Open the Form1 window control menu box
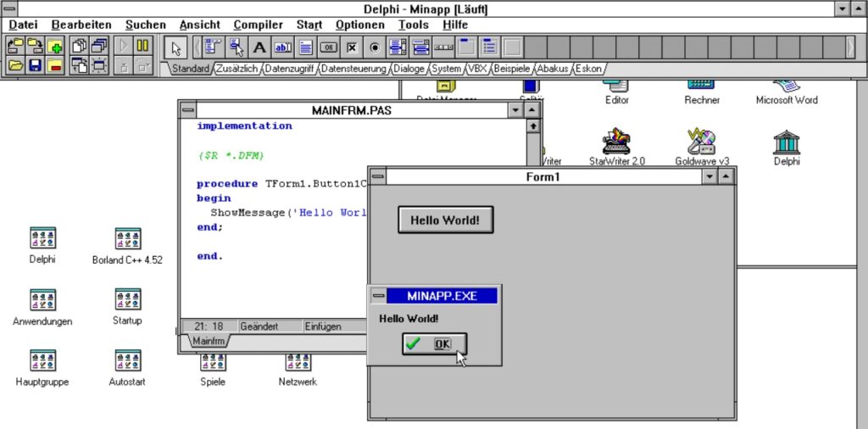Viewport: 868px width, 429px height. pyautogui.click(x=378, y=176)
